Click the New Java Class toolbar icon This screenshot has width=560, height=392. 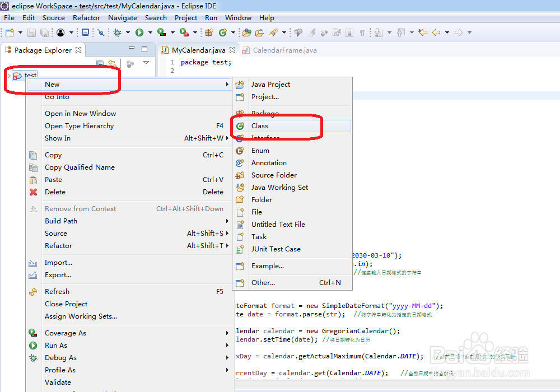(223, 32)
